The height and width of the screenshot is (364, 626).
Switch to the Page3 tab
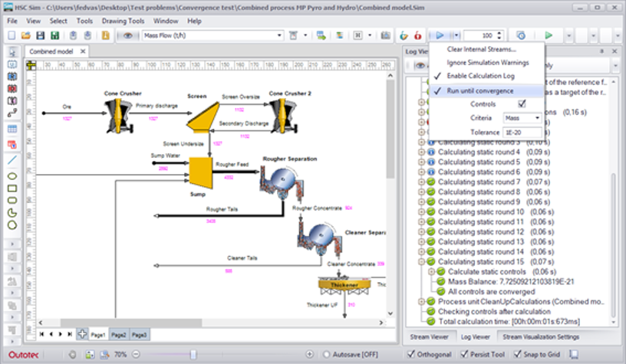(x=139, y=335)
